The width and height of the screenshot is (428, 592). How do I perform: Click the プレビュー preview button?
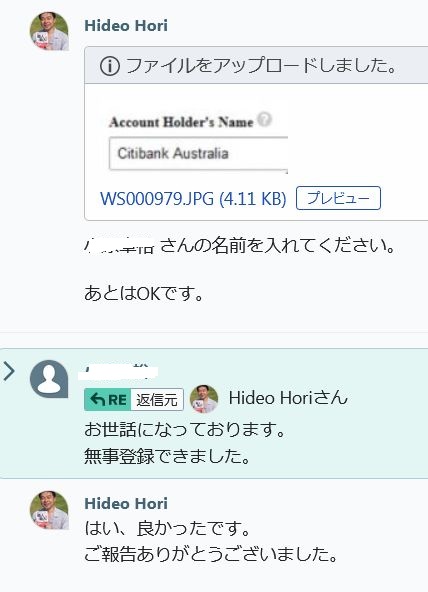pos(338,198)
